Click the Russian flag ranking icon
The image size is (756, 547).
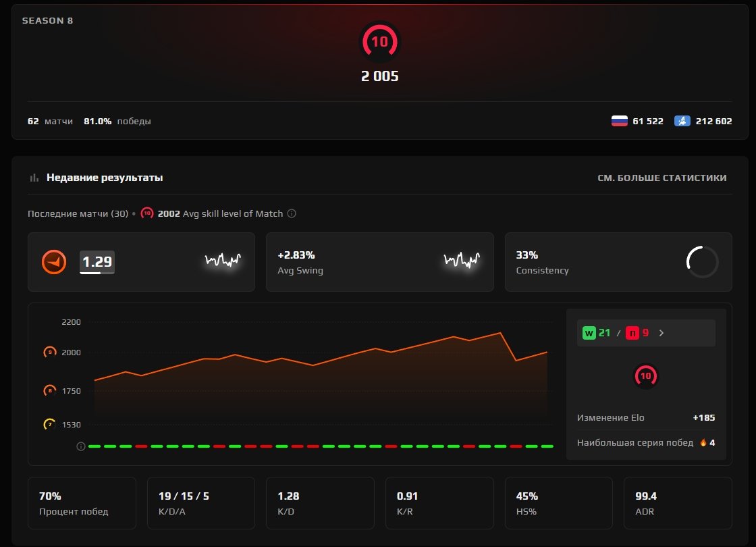(x=619, y=121)
